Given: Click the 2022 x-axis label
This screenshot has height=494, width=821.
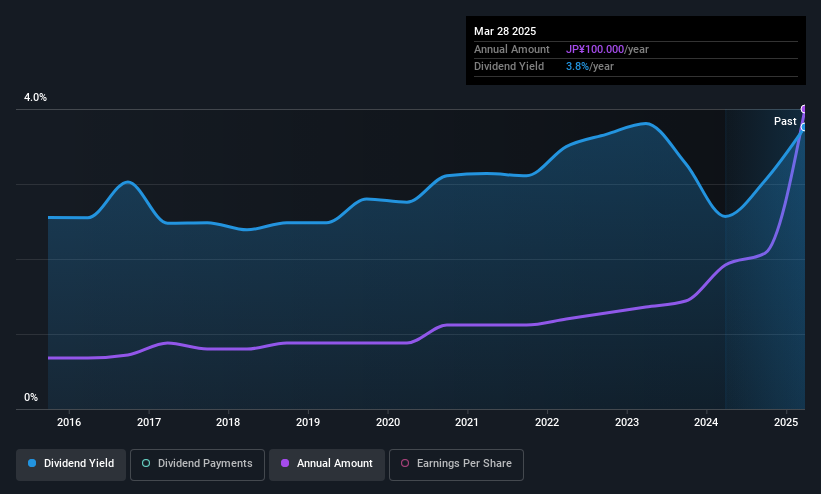Looking at the screenshot, I should point(547,422).
